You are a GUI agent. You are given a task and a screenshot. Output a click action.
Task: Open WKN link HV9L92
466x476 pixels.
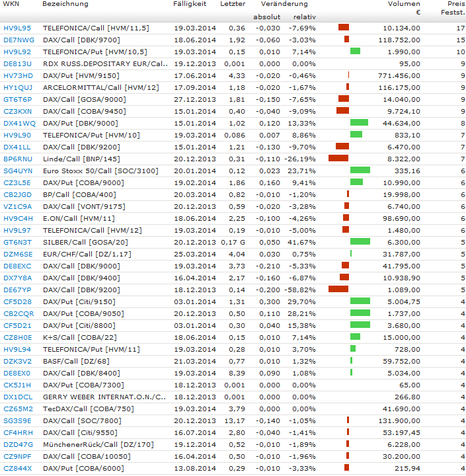click(17, 52)
